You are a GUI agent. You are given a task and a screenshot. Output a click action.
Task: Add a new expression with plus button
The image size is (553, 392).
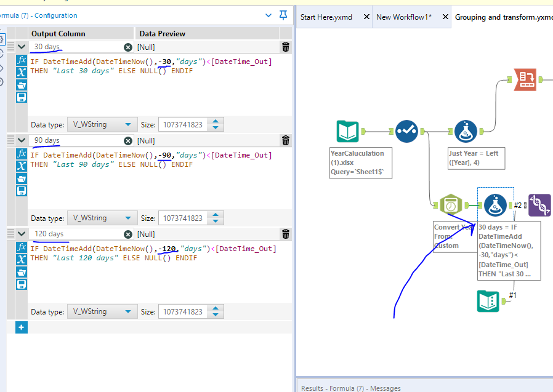[x=22, y=327]
